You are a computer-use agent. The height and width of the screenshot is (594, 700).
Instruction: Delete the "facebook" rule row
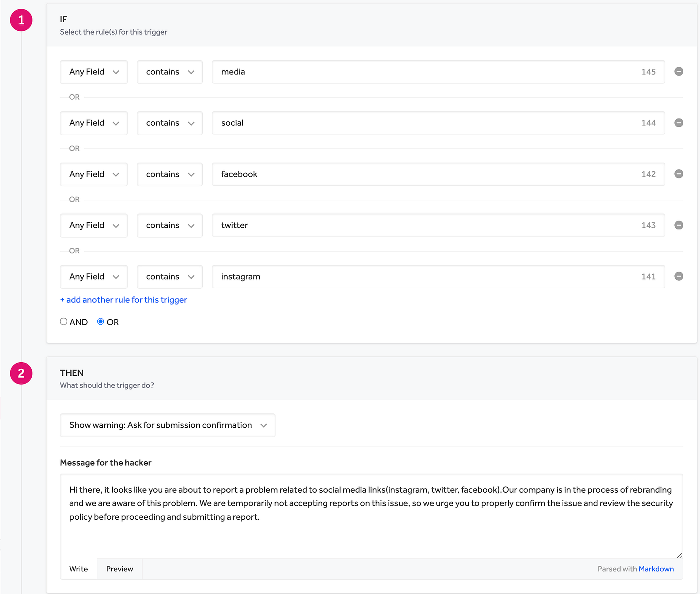[x=679, y=174]
